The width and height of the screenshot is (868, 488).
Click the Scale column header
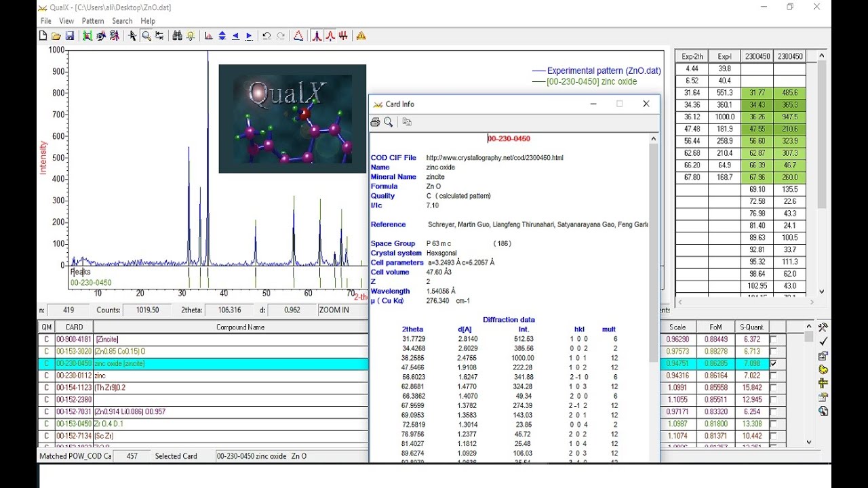tap(677, 327)
